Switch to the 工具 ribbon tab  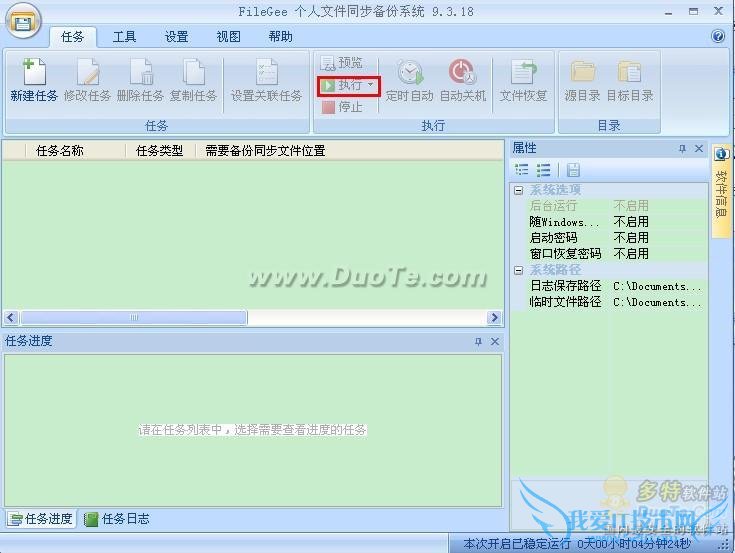[124, 37]
